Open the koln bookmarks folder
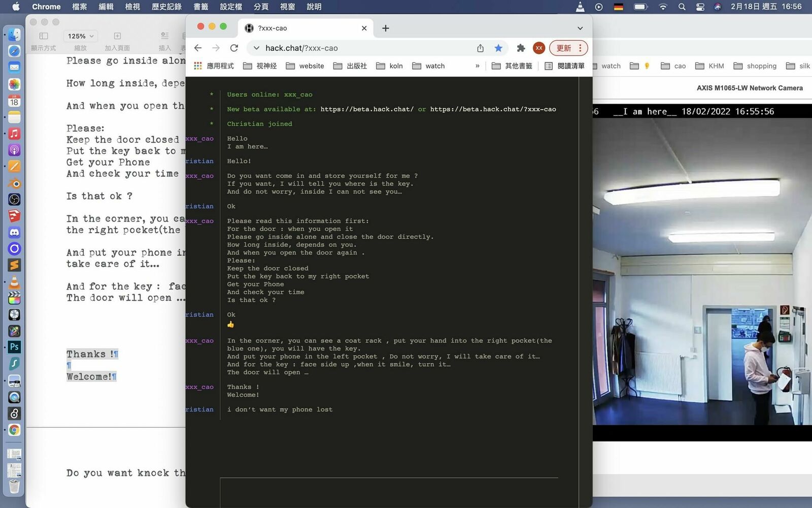Image resolution: width=812 pixels, height=508 pixels. point(390,66)
